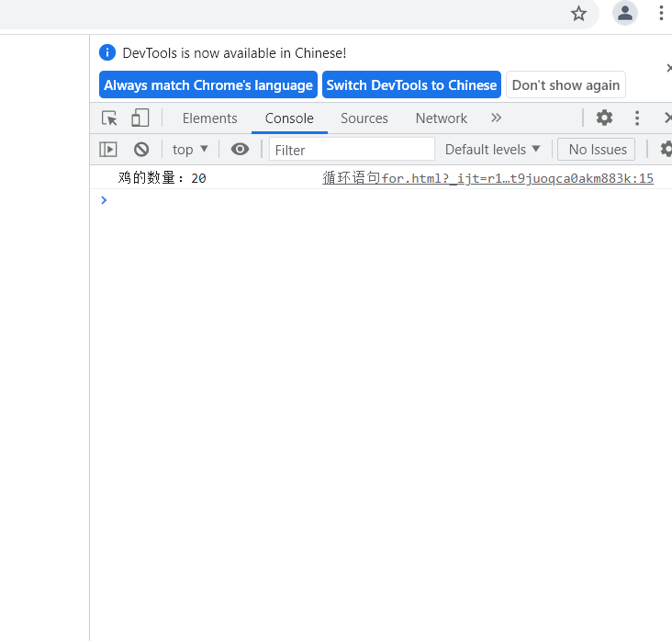
Task: Bookmark this page with the star icon
Action: [578, 14]
